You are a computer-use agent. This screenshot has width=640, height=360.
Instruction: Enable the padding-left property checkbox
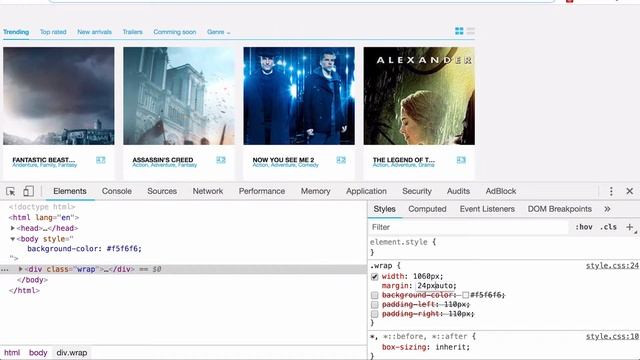tap(374, 304)
